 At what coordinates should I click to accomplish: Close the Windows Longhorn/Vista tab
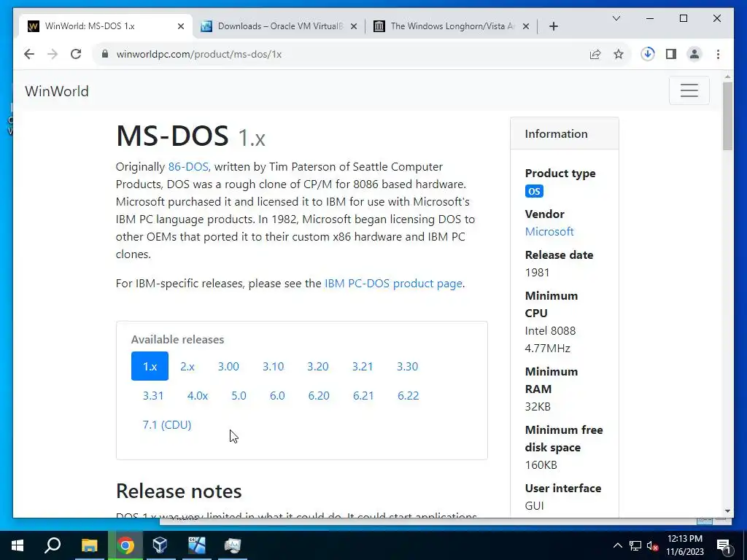click(526, 26)
